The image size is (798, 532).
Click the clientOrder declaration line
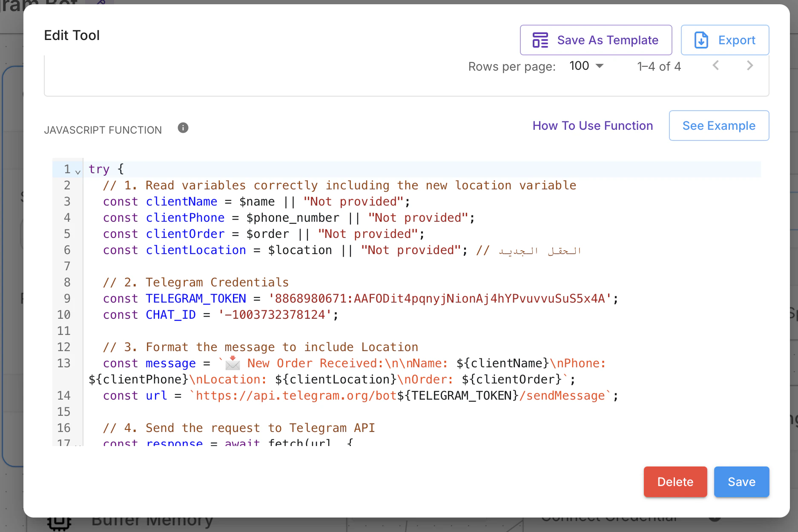click(264, 234)
